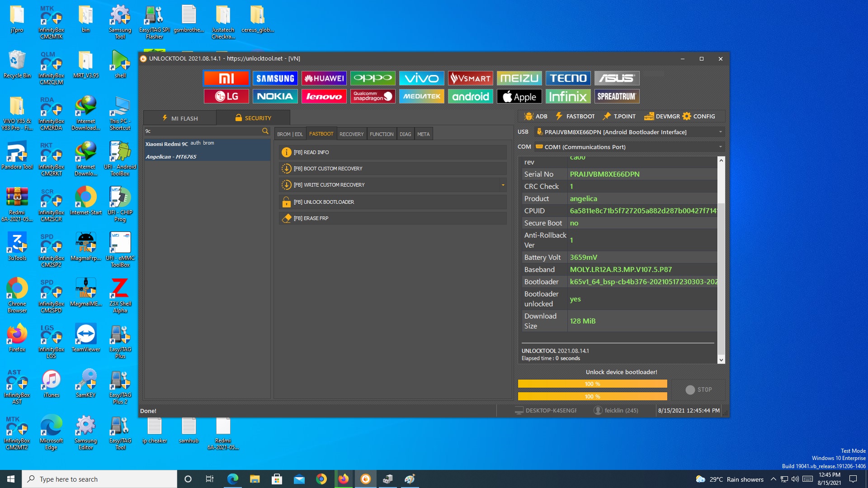Open the OPPO brand section

click(x=373, y=78)
